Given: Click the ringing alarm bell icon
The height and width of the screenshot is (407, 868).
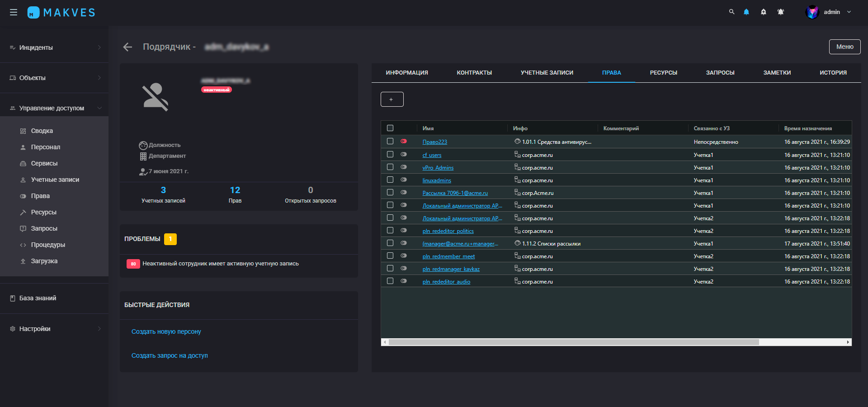Looking at the screenshot, I should [781, 12].
